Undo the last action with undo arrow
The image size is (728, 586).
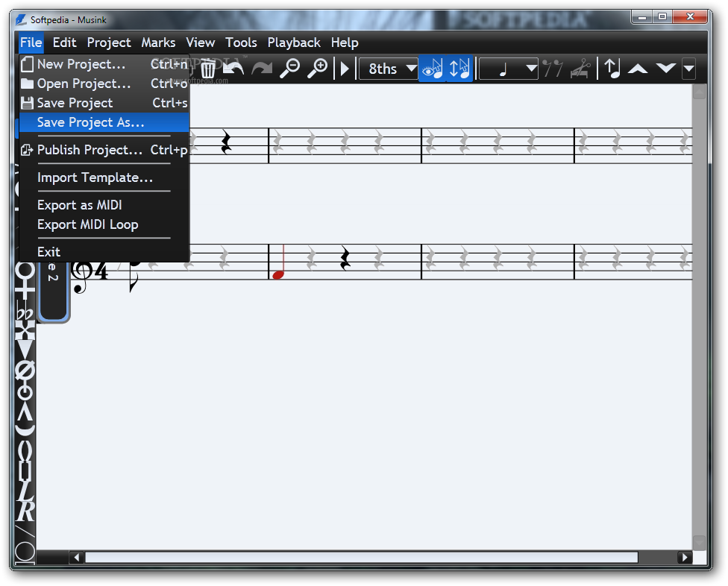tap(233, 69)
